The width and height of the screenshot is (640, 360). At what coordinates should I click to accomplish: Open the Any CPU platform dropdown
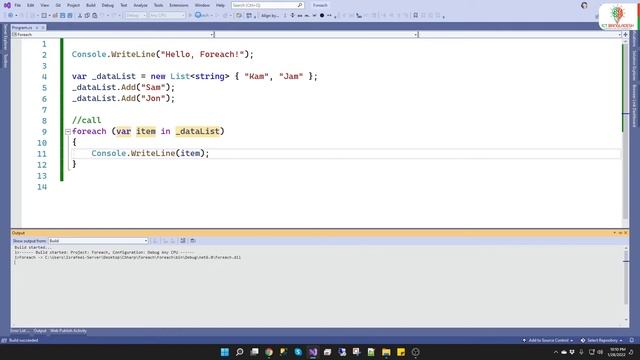click(167, 16)
